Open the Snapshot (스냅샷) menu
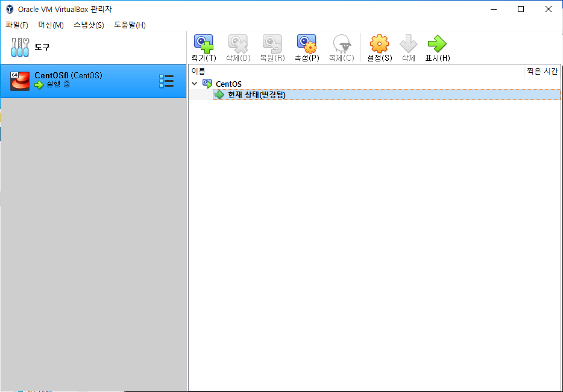This screenshot has width=563, height=392. pyautogui.click(x=89, y=25)
